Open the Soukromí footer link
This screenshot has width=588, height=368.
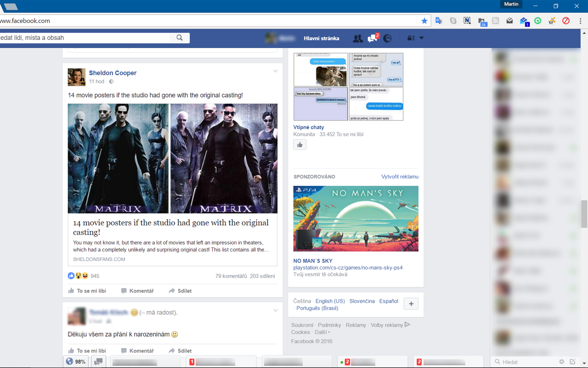click(302, 325)
